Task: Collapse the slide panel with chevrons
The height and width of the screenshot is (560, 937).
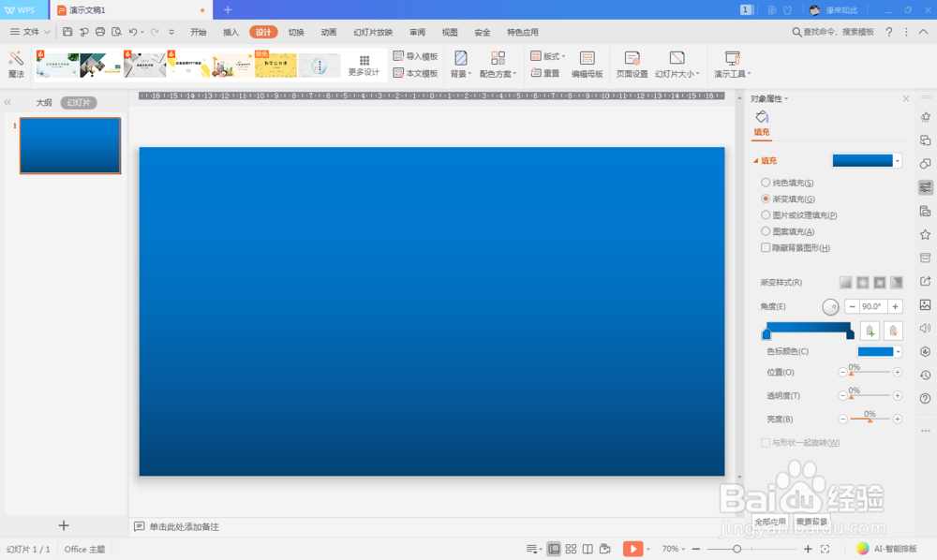Action: tap(7, 103)
